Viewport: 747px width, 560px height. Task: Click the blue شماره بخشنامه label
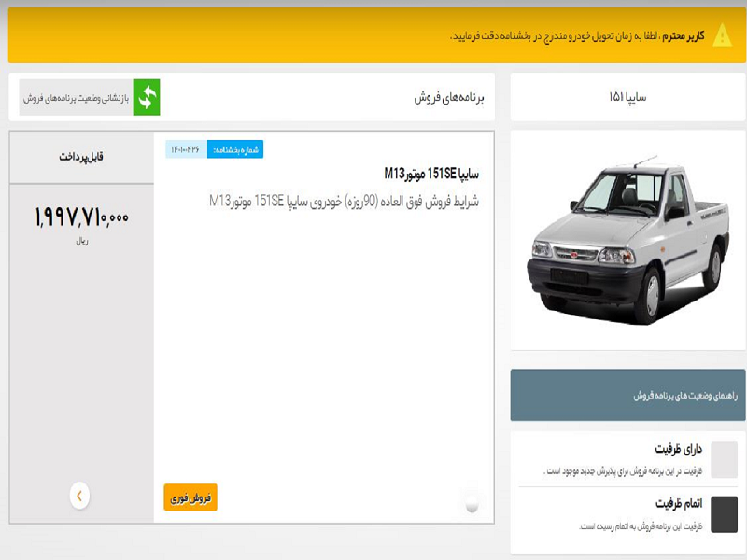pos(235,149)
